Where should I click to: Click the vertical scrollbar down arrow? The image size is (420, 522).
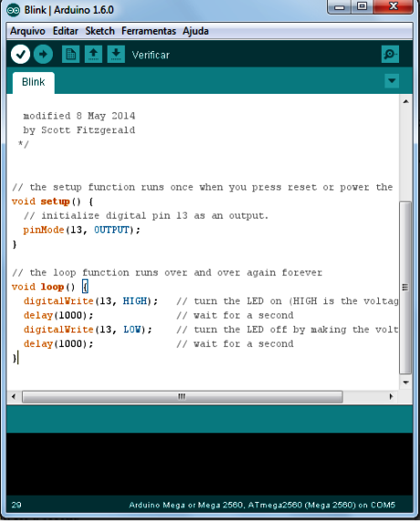coord(405,383)
